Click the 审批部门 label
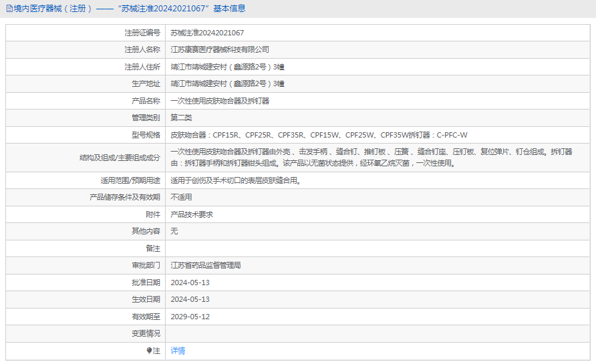The width and height of the screenshot is (596, 364). 146,265
